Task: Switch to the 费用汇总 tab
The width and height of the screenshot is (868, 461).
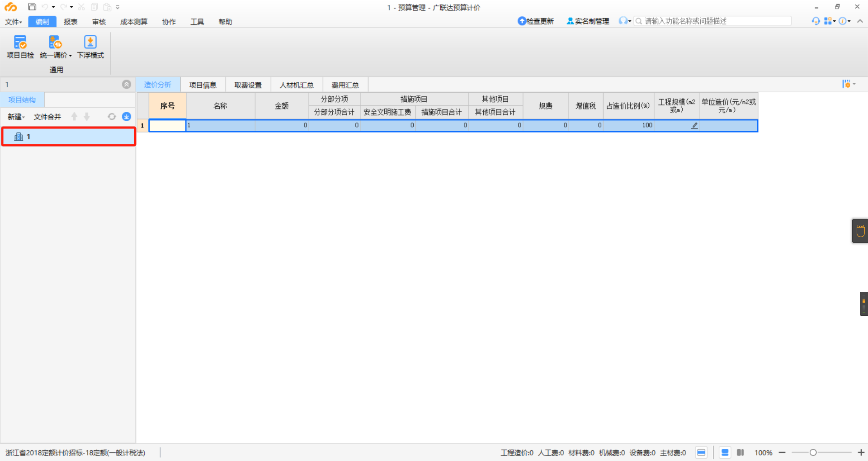Action: click(345, 85)
